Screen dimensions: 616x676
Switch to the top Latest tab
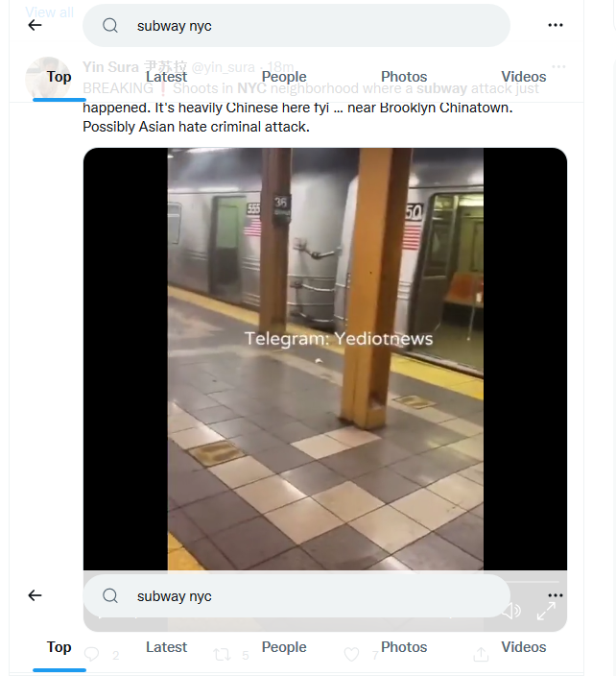pyautogui.click(x=166, y=77)
